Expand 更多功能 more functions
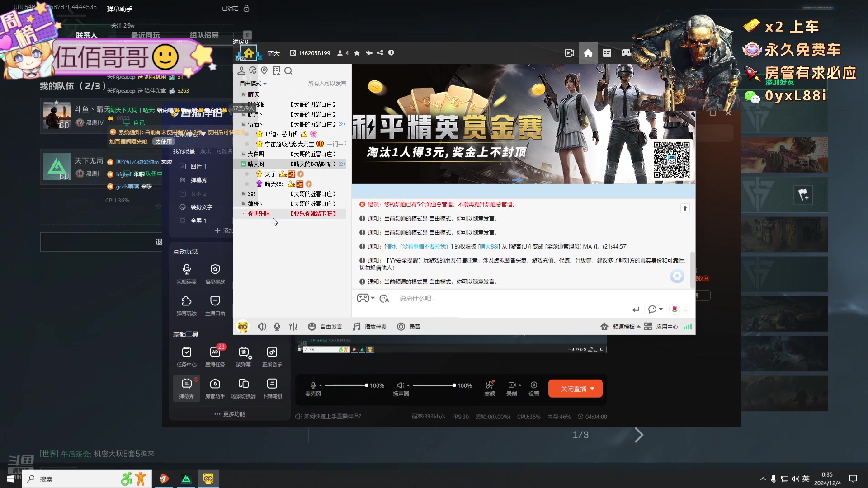This screenshot has height=488, width=868. tap(230, 414)
